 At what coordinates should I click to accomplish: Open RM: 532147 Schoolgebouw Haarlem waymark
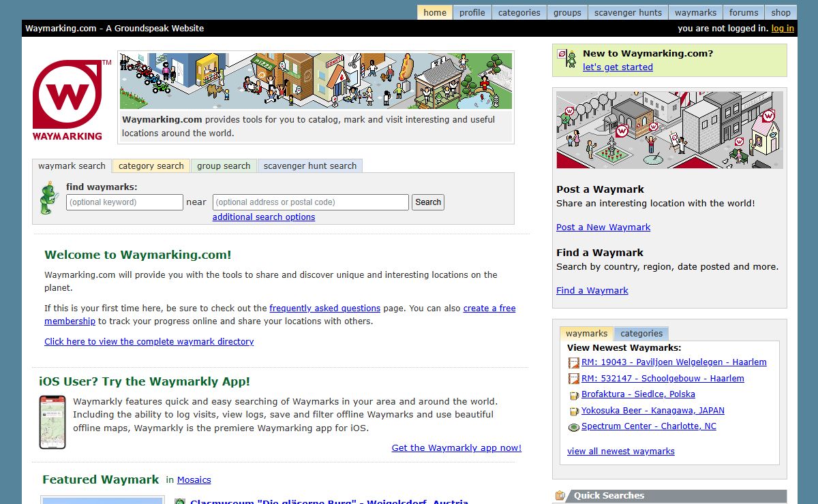pos(663,379)
